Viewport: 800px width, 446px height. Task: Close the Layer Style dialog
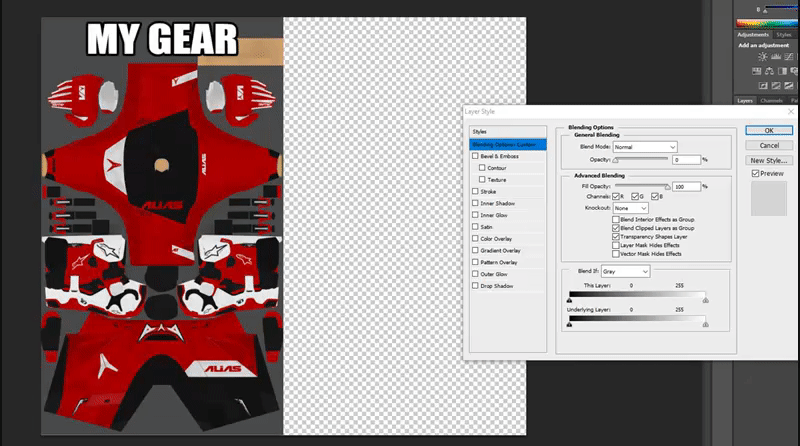point(791,111)
